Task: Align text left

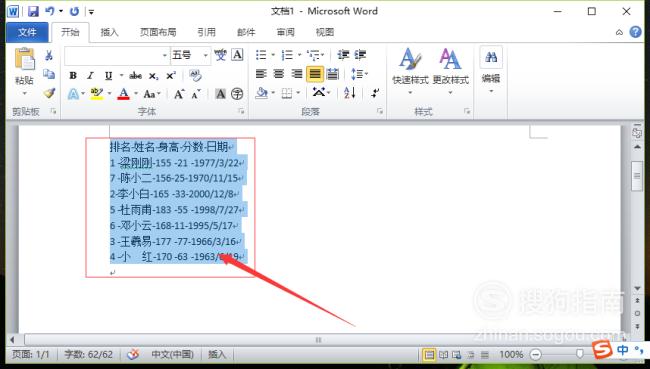Action: [x=261, y=74]
